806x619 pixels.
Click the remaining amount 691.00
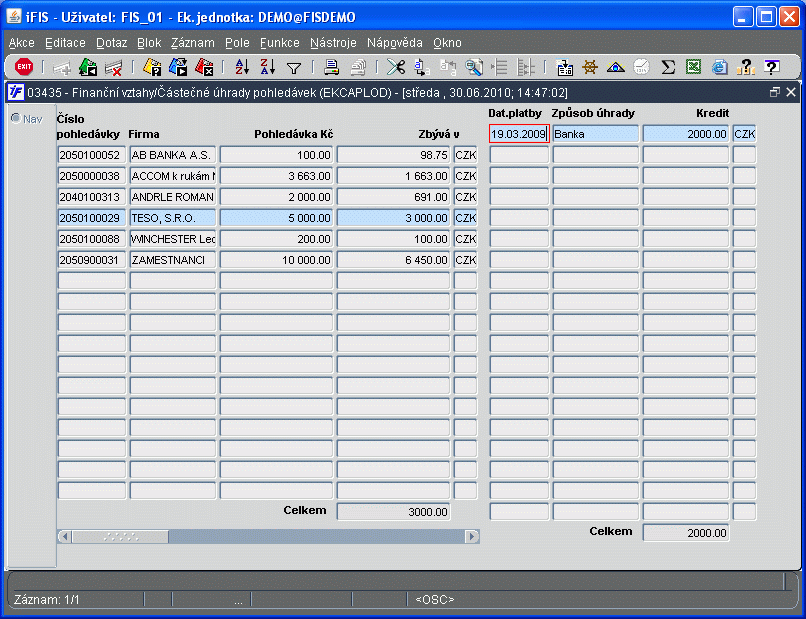[394, 197]
